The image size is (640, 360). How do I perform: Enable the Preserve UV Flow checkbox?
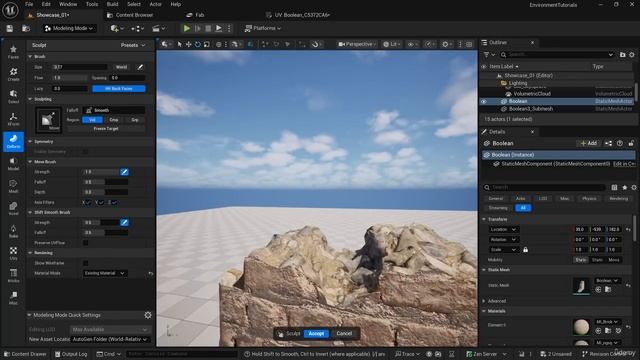point(85,242)
